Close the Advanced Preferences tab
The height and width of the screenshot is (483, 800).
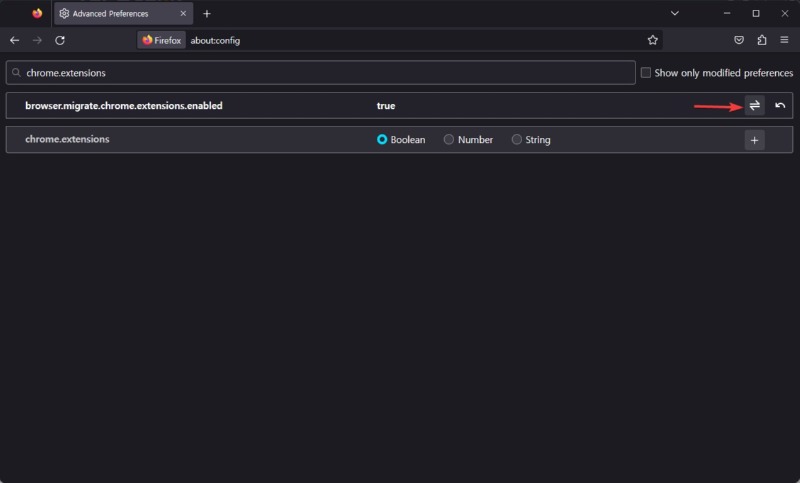(182, 13)
